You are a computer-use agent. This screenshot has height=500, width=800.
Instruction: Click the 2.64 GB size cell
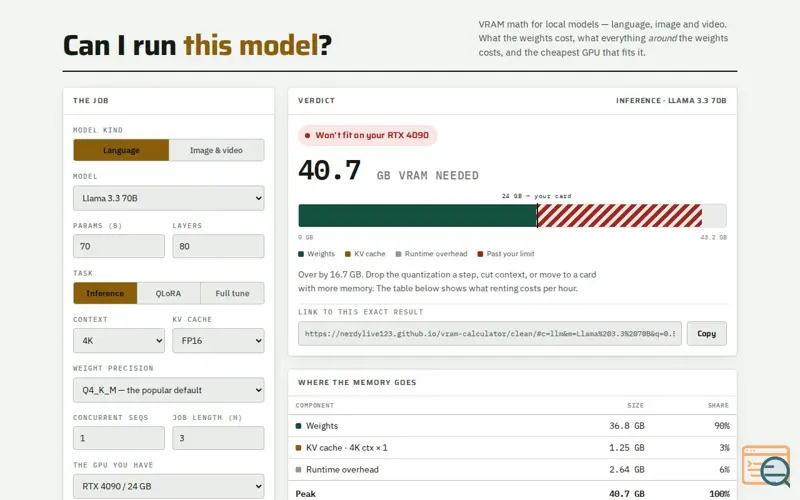627,469
